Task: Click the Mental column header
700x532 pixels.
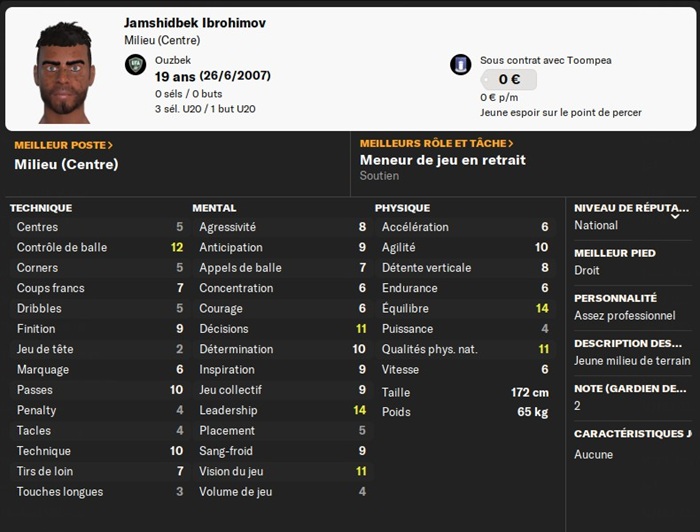Action: [214, 208]
